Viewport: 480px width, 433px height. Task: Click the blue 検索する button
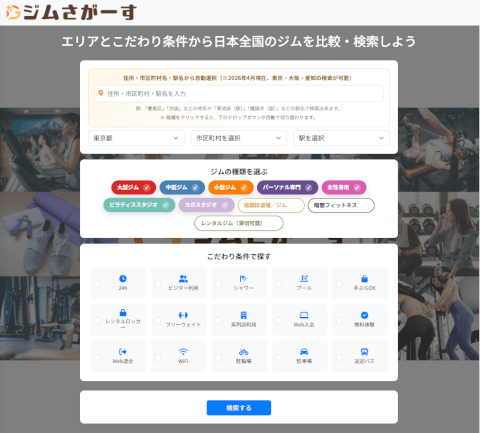[x=239, y=408]
